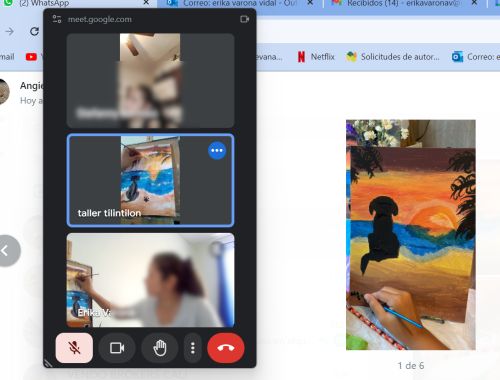Screen dimensions: 500x380
Task: Open site settings icon beside meet.google.com
Action: [57, 19]
